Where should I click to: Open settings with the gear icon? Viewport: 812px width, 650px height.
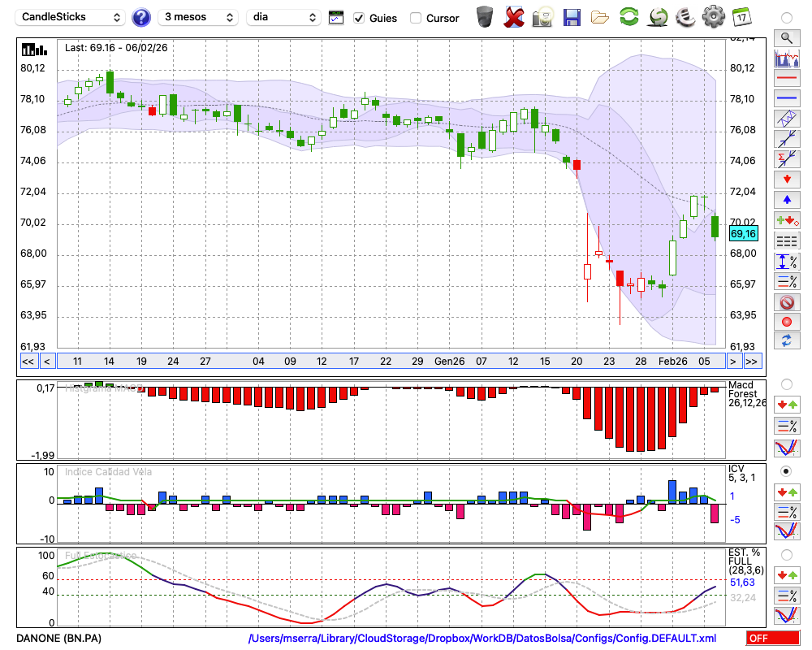(x=713, y=17)
